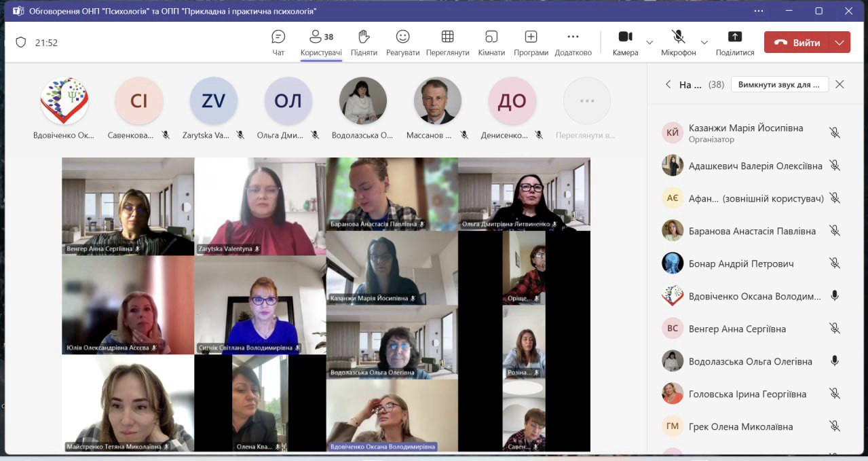Open the Переглянути view options
This screenshot has width=868, height=461.
click(447, 43)
